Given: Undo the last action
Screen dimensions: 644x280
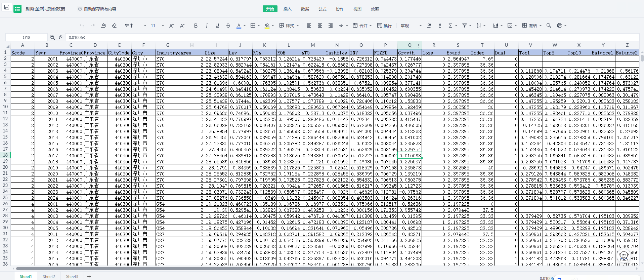Looking at the screenshot, I should click(x=82, y=26).
